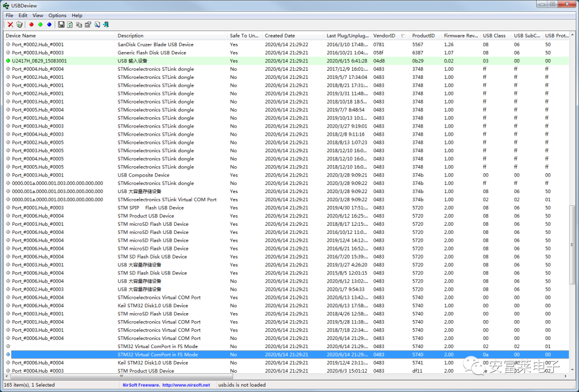Image resolution: width=579 pixels, height=392 pixels.
Task: Click the exit door toolbar icon
Action: click(x=106, y=25)
